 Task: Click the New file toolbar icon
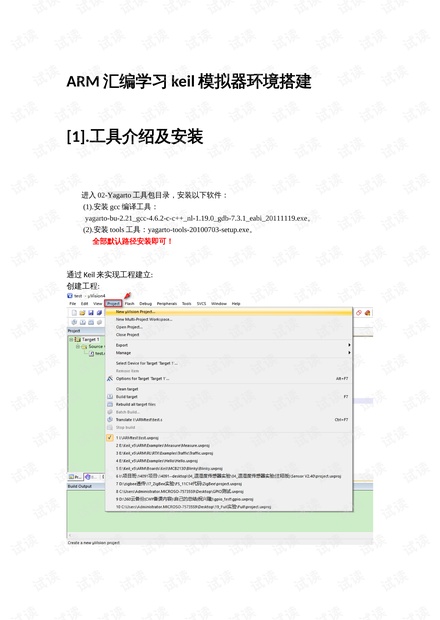pyautogui.click(x=74, y=313)
